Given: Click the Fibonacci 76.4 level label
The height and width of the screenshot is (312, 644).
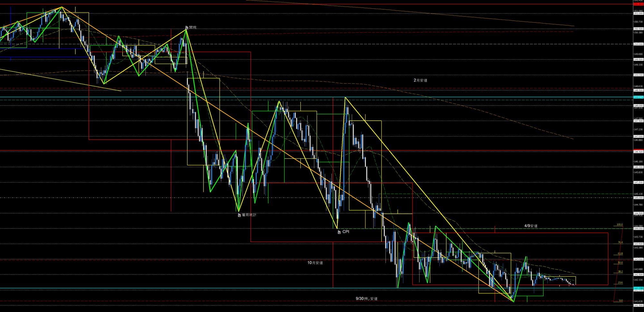Looking at the screenshot, I should point(620,242).
